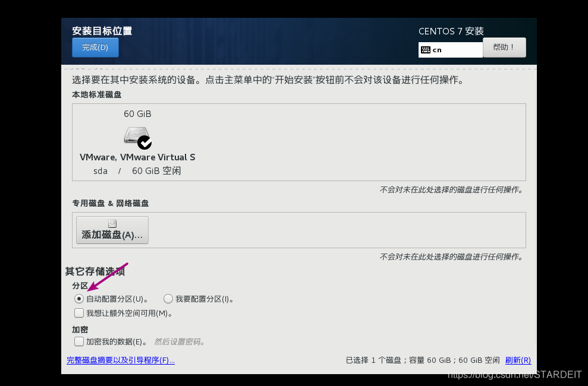Screen dimensions: 588x386
Task: Tick the 加密我的数据(E) checkbox
Action: pos(78,341)
